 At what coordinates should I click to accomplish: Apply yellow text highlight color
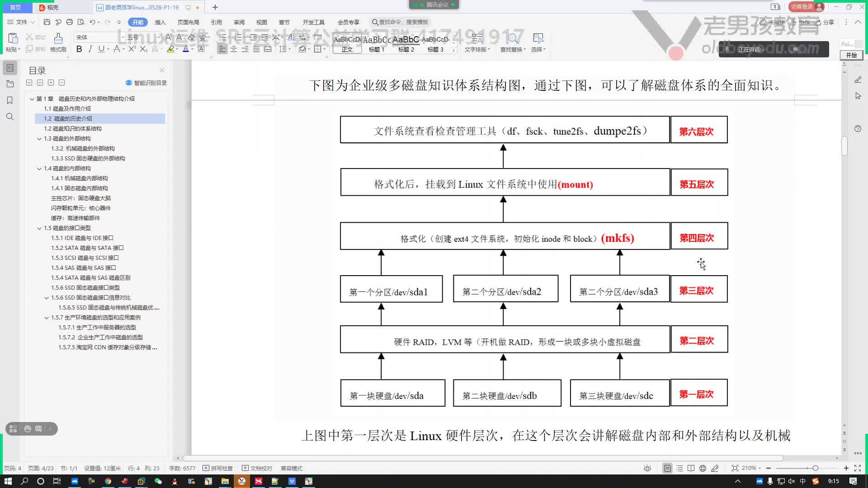(170, 49)
